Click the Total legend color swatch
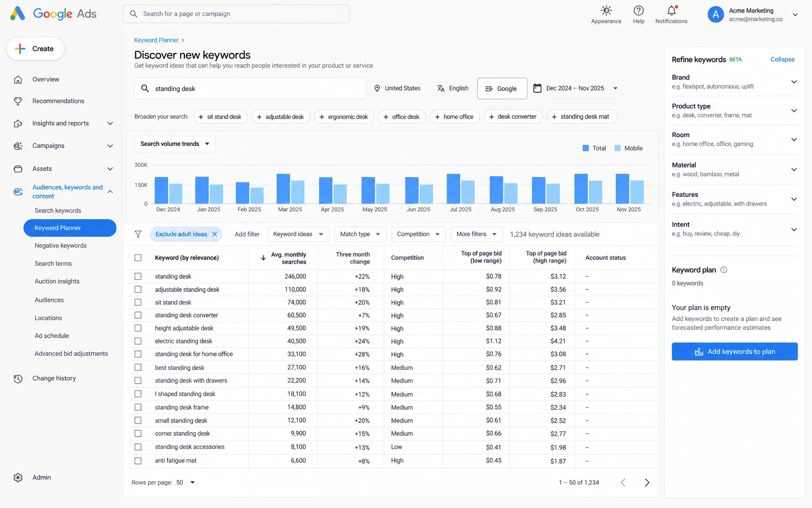Screen dimensions: 812x508 [586, 148]
